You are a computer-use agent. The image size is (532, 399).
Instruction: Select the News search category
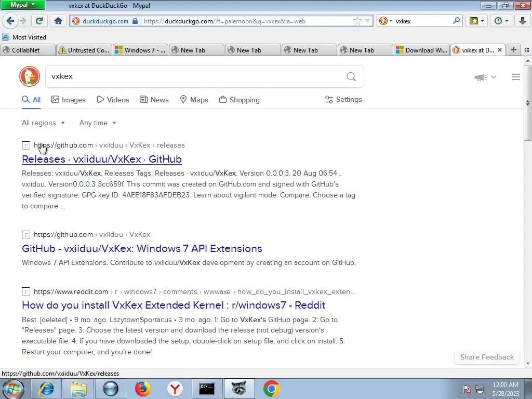tap(154, 100)
